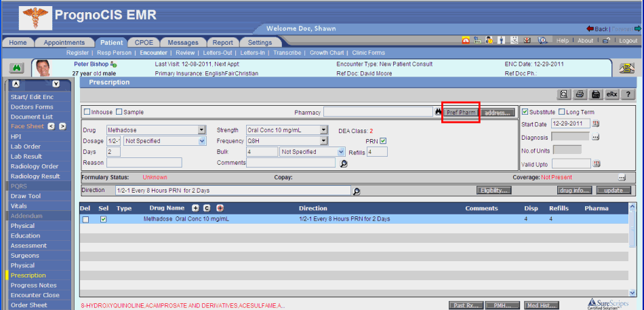Open Dosage Not Specified dropdown
This screenshot has height=310, width=644.
[201, 141]
